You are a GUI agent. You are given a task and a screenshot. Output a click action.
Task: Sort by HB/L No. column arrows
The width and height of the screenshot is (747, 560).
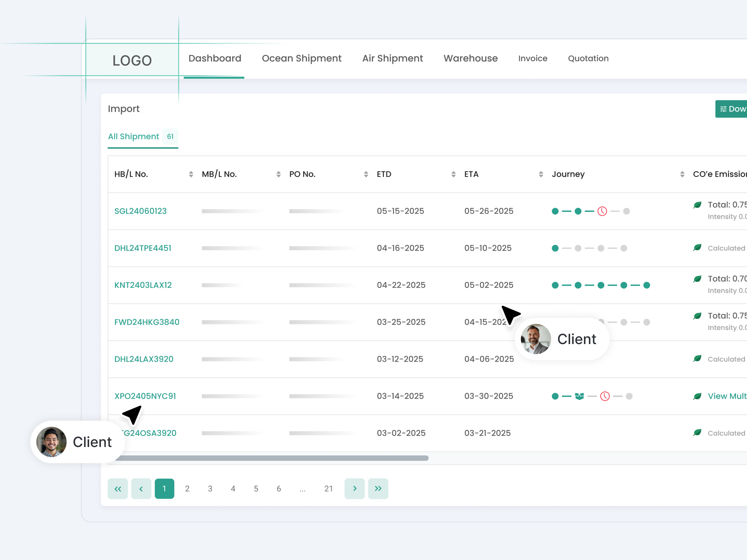[x=191, y=174]
